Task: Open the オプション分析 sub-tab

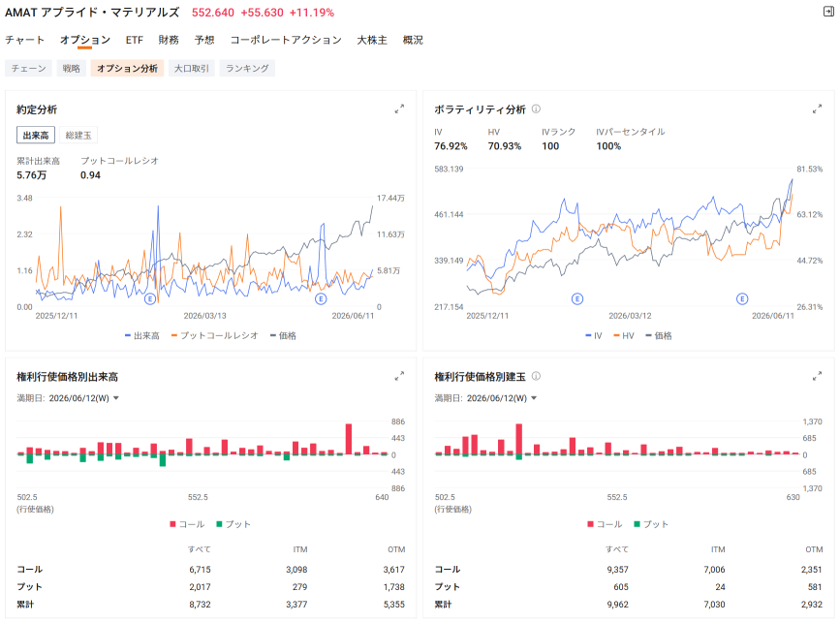Action: pyautogui.click(x=127, y=68)
